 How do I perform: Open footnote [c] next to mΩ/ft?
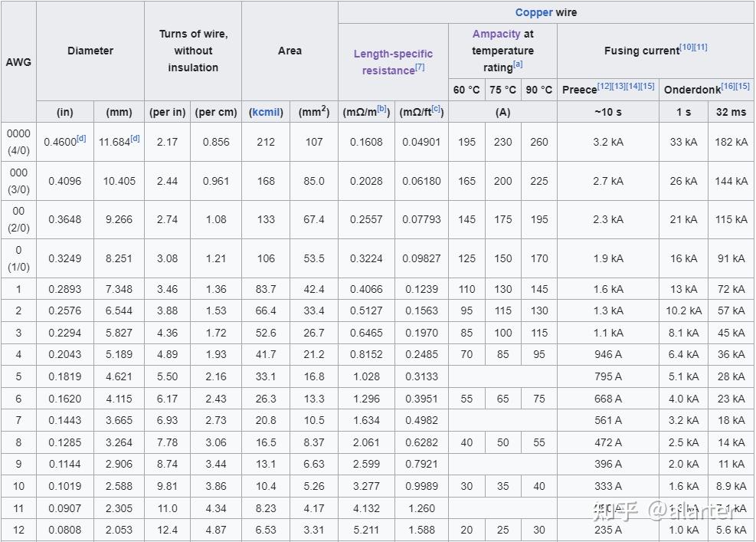pyautogui.click(x=436, y=109)
